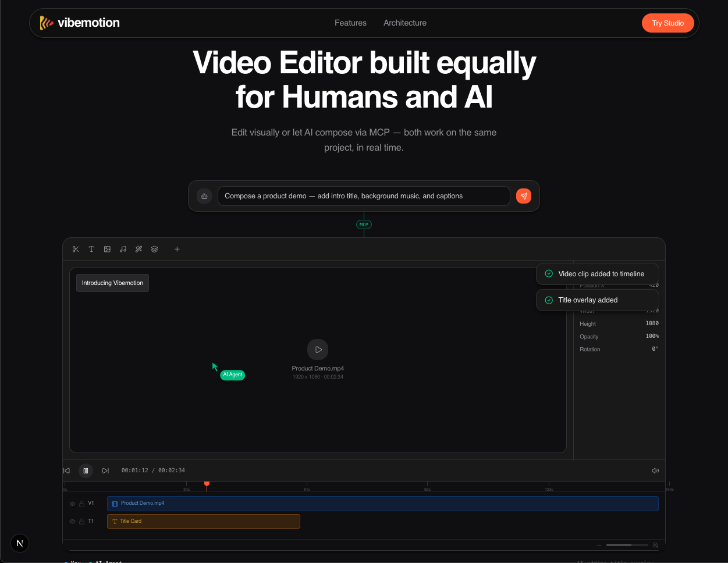728x563 pixels.
Task: Toggle visibility of the T1 track
Action: point(73,522)
